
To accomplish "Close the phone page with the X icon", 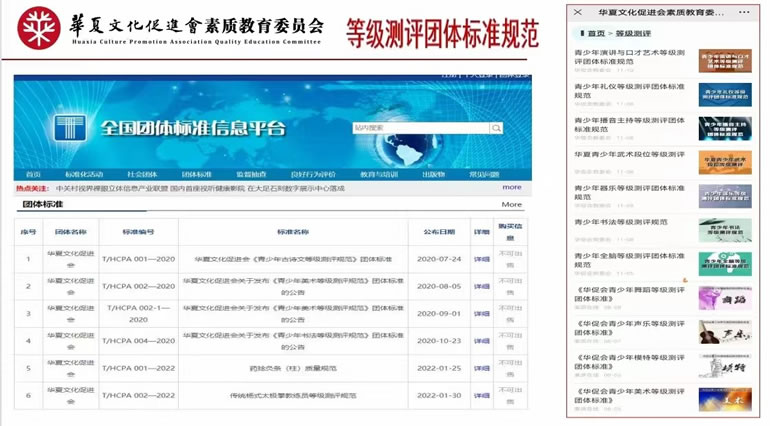I will coord(578,12).
